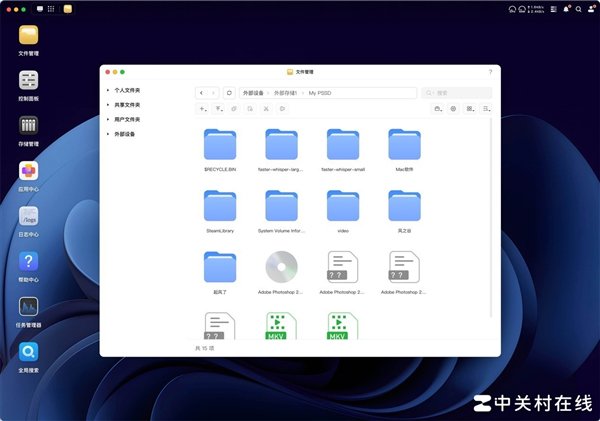This screenshot has width=600, height=421.
Task: Open the 控制面板 desktop icon
Action: 28,80
